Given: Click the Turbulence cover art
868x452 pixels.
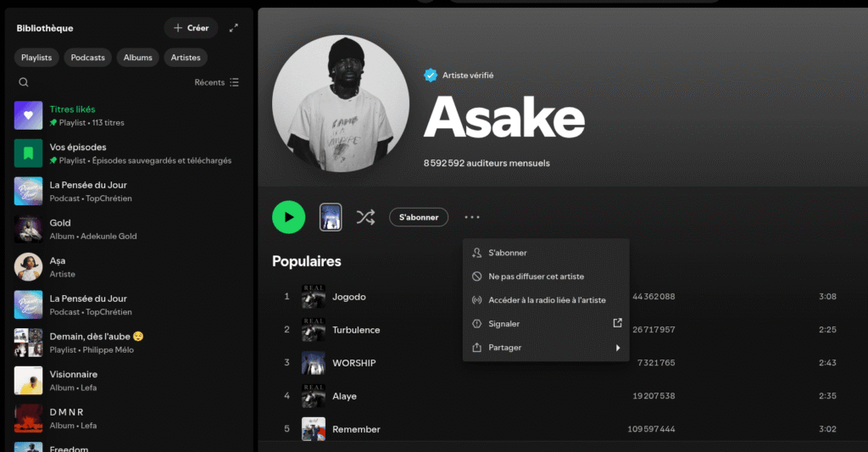Looking at the screenshot, I should (314, 330).
